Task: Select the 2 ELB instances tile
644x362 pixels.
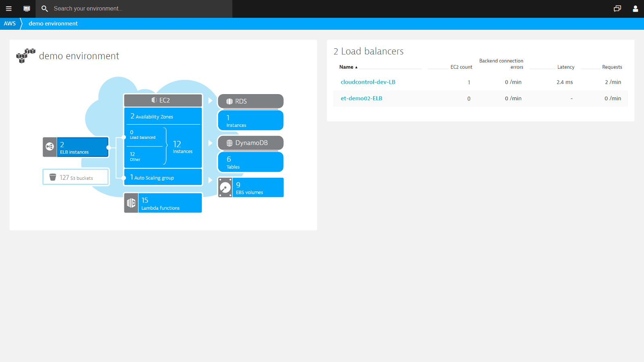Action: 83,147
